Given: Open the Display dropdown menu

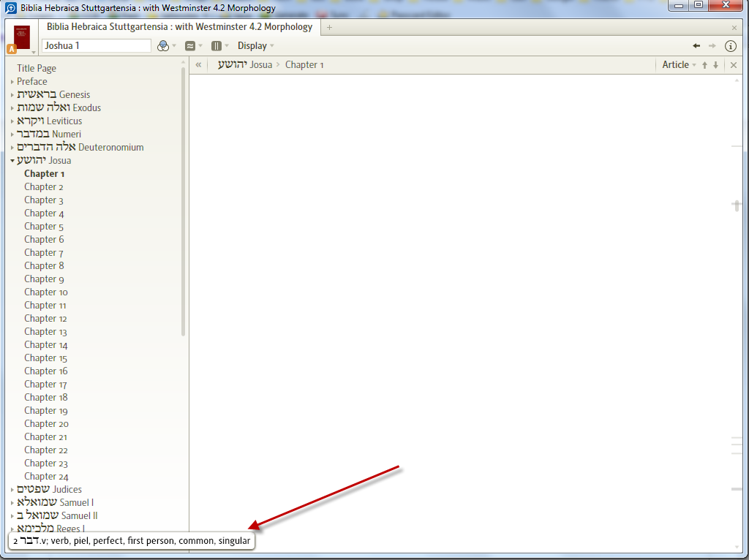Looking at the screenshot, I should [x=256, y=46].
